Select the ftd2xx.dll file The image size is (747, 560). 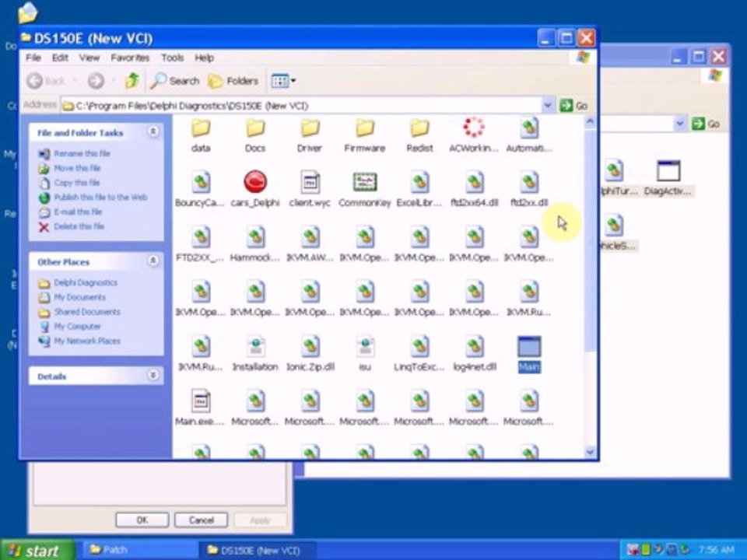pos(529,190)
